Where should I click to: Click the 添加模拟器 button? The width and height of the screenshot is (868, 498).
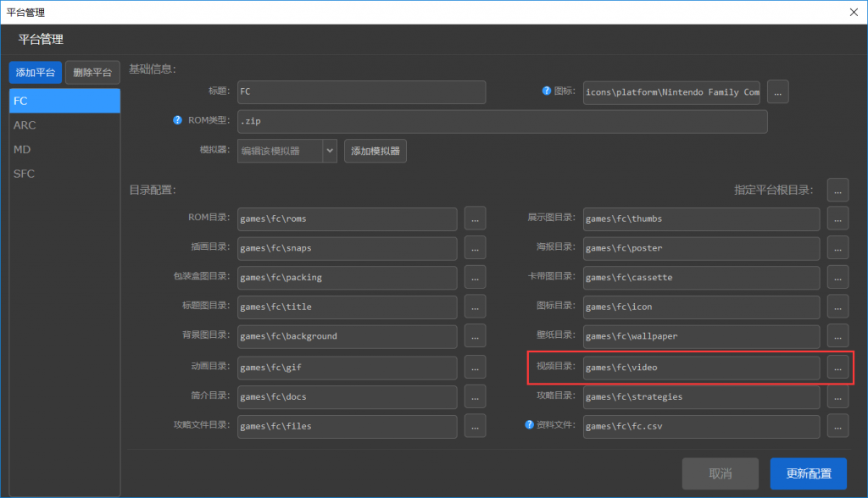point(375,151)
